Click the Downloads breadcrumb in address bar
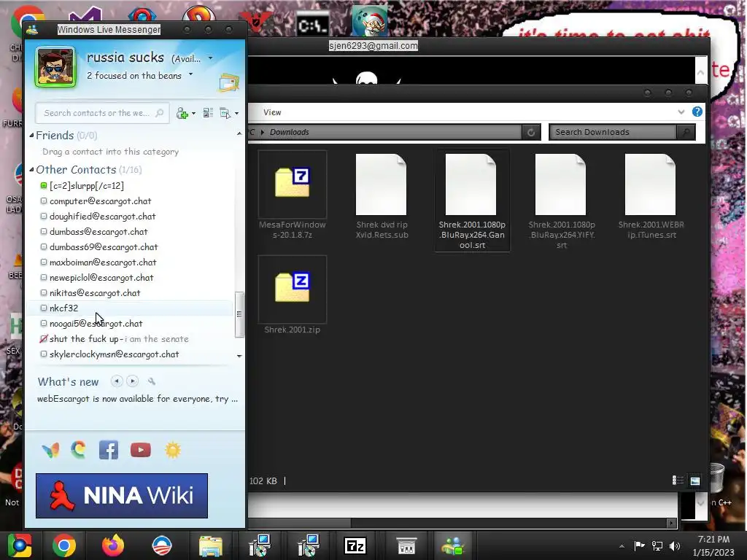This screenshot has height=560, width=747. [290, 132]
